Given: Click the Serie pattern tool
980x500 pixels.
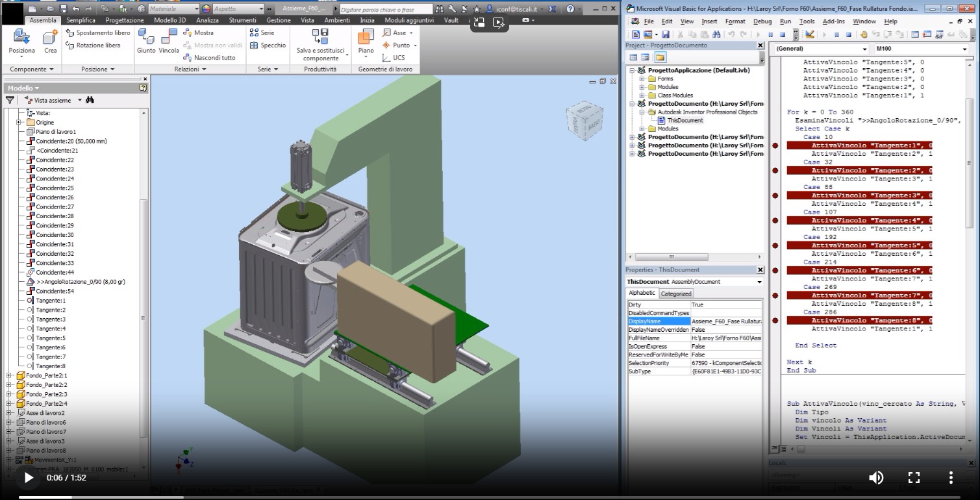Looking at the screenshot, I should tap(262, 32).
